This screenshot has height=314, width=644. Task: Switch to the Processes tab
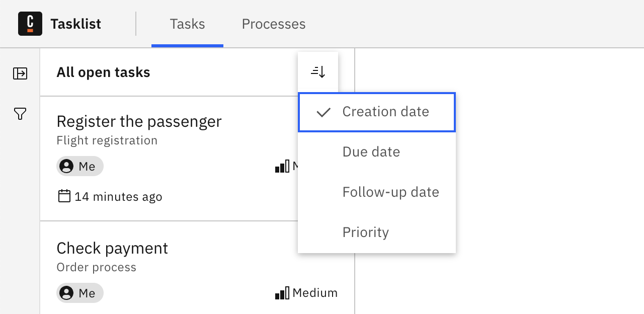tap(273, 24)
